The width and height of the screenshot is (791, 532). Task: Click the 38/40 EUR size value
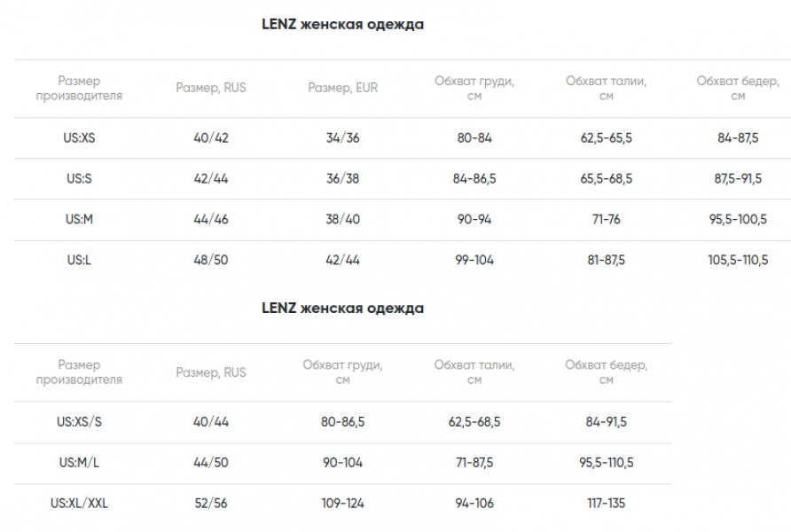point(342,220)
